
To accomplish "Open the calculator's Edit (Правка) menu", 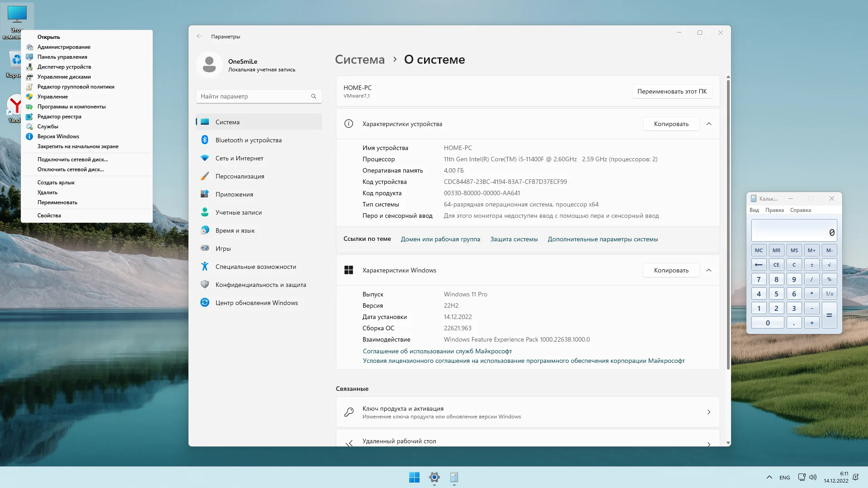I will point(774,210).
